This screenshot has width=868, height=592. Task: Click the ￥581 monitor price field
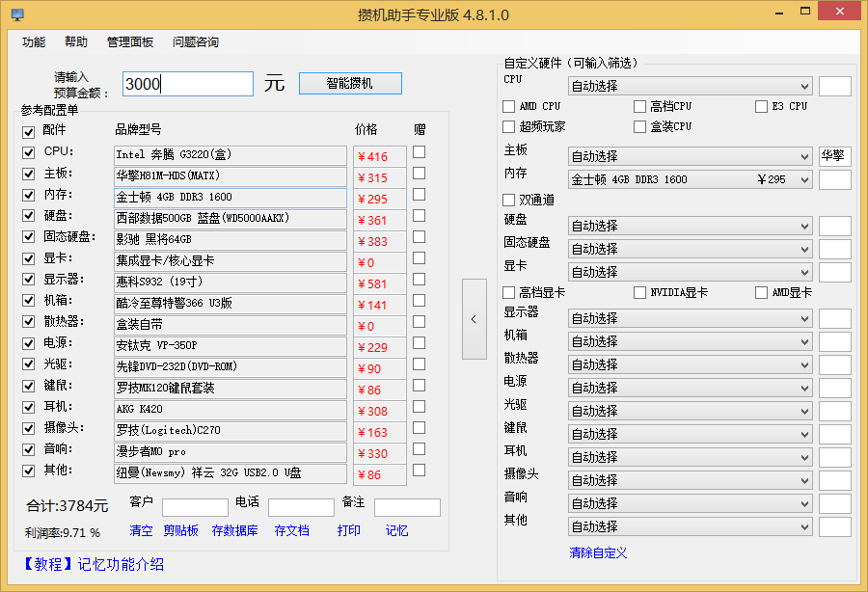[380, 283]
